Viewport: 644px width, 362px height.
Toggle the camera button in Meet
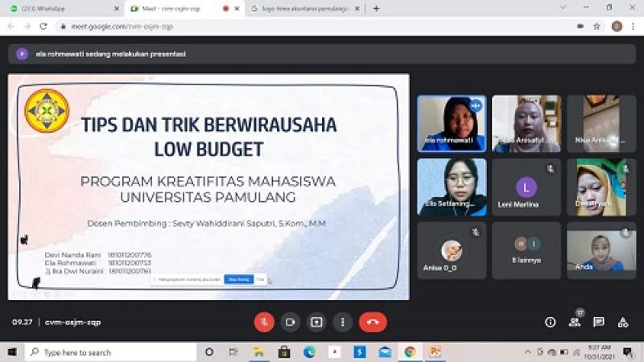[291, 323]
